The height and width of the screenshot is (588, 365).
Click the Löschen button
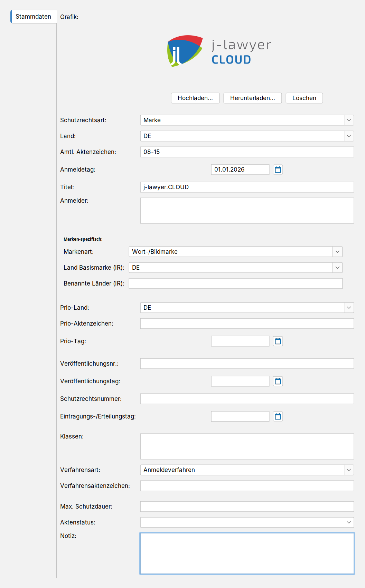[304, 98]
